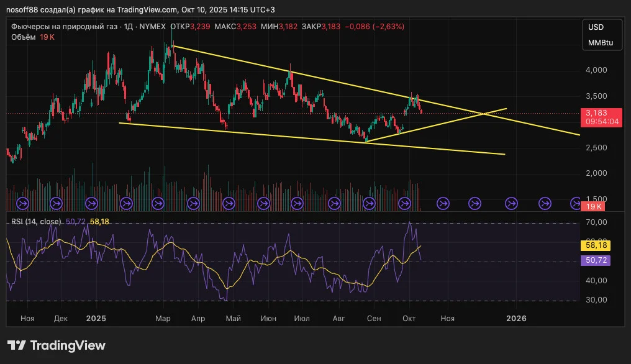Click the Авг month label on time axis

tap(339, 319)
